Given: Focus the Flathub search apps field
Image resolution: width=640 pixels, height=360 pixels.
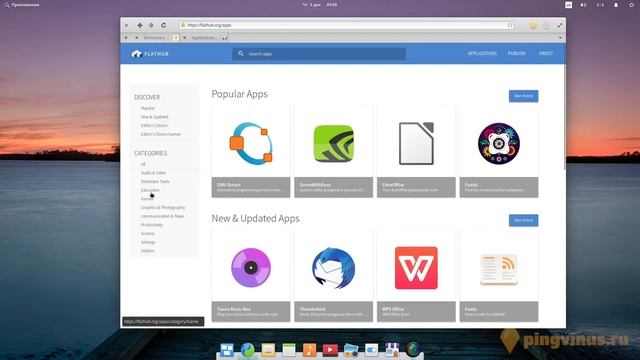Looking at the screenshot, I should [x=319, y=53].
